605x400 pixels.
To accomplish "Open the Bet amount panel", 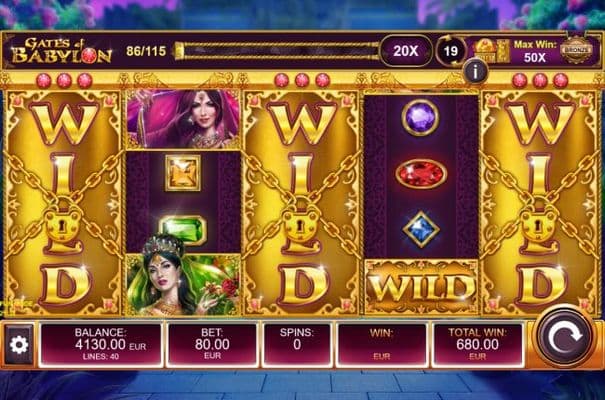I will point(212,344).
